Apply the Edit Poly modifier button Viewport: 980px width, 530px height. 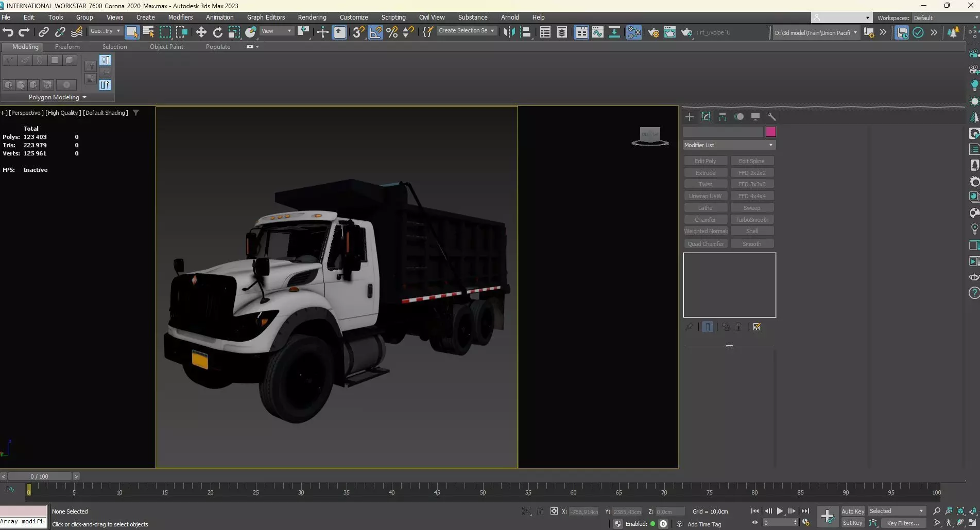(x=706, y=161)
